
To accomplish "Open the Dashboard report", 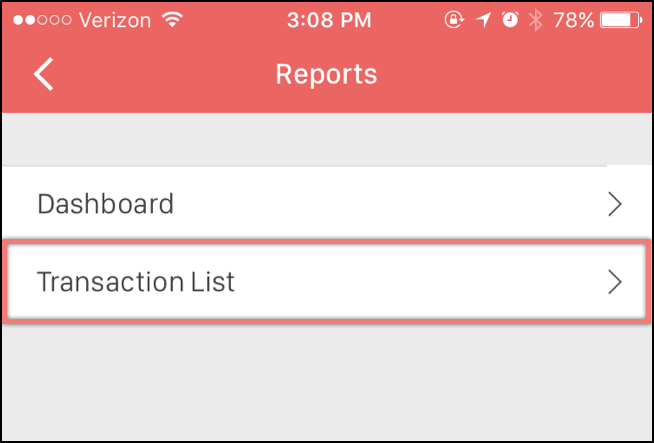I will click(x=327, y=203).
